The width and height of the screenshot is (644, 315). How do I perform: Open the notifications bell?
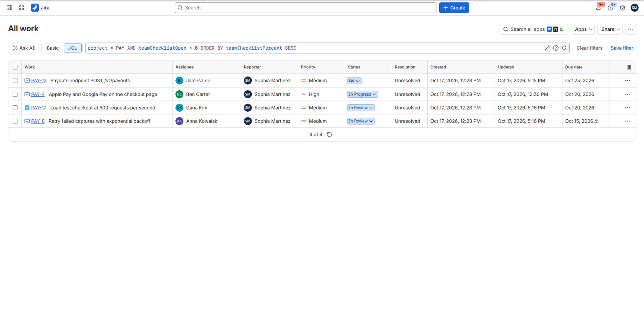[x=598, y=8]
